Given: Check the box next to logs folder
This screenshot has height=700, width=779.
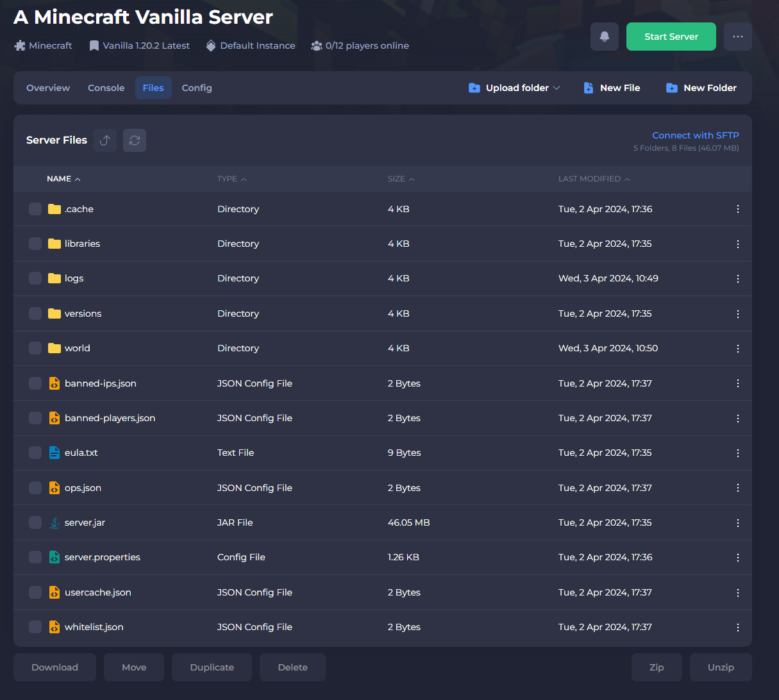Looking at the screenshot, I should click(x=35, y=279).
